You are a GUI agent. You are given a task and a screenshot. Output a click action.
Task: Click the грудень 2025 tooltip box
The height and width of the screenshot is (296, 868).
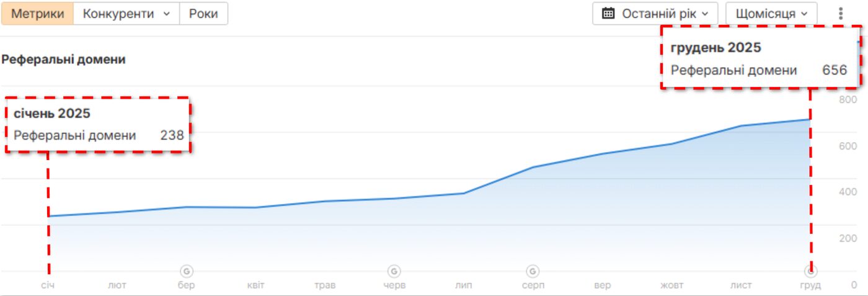point(760,58)
